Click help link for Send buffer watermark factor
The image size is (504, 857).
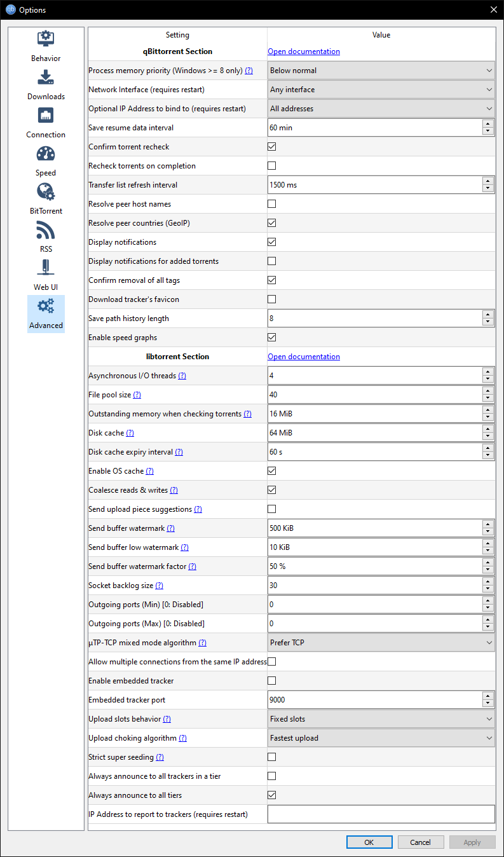(x=192, y=566)
